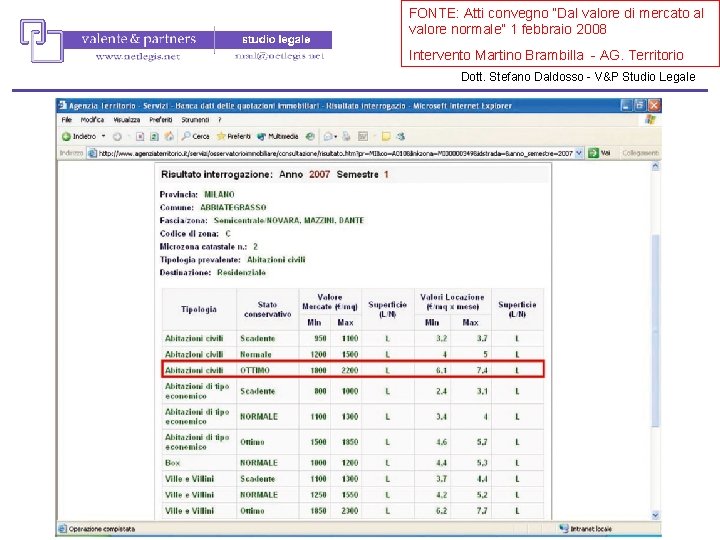Click the forward navigation arrow icon
The width and height of the screenshot is (720, 540).
click(118, 136)
